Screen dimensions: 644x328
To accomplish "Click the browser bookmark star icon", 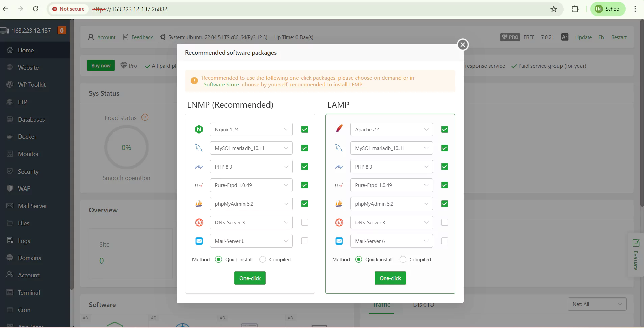I will [x=553, y=9].
